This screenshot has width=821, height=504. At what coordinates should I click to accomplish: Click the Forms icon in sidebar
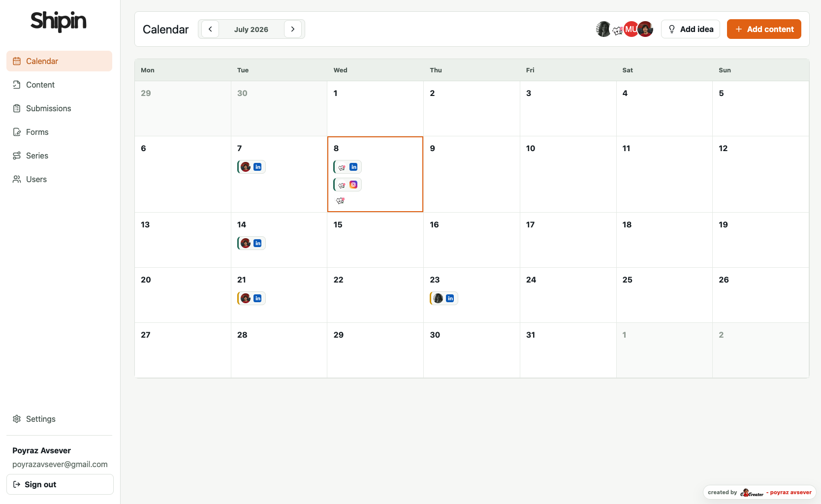tap(17, 132)
